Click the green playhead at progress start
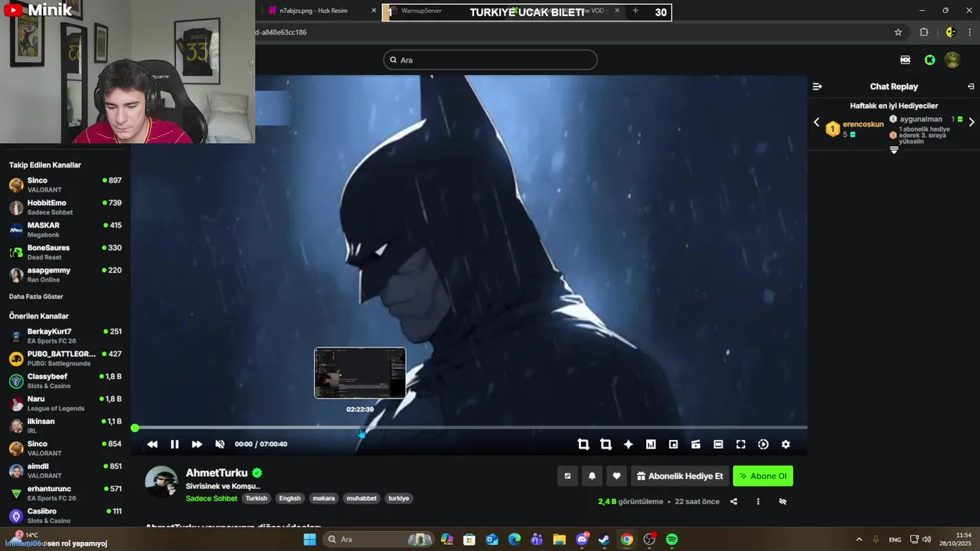 (135, 428)
